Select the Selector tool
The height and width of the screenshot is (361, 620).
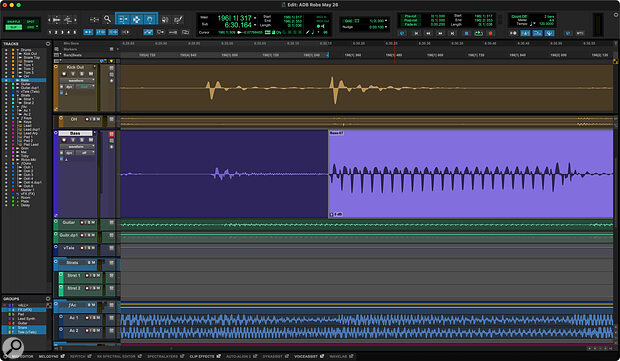[x=136, y=19]
